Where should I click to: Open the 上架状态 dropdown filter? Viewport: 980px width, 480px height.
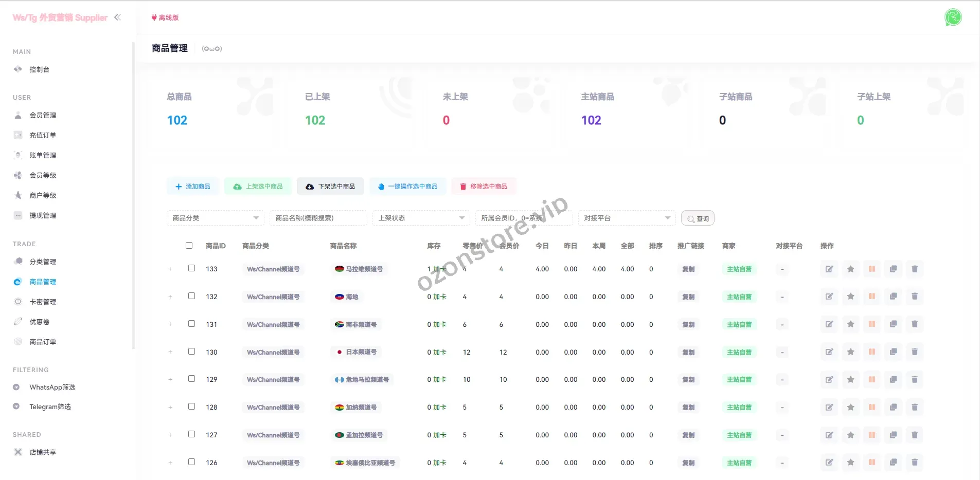[421, 218]
